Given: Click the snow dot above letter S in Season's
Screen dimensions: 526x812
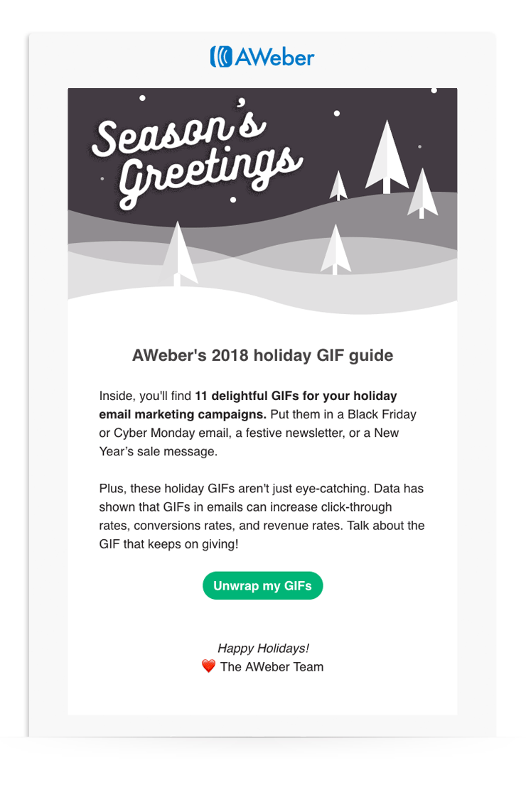Looking at the screenshot, I should click(142, 98).
